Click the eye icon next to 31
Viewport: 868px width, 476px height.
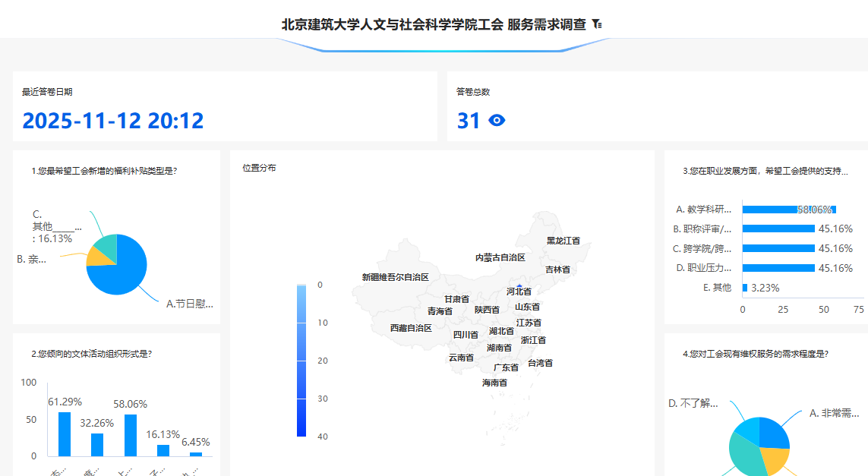(x=497, y=120)
